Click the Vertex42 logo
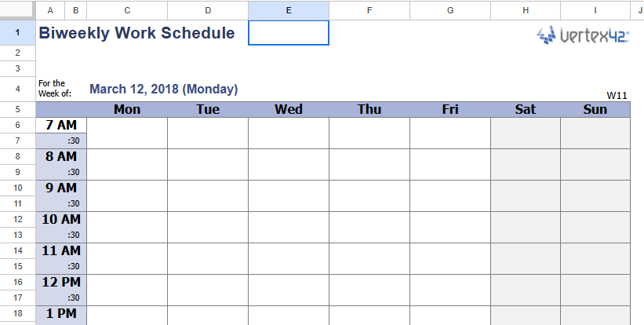The width and height of the screenshot is (644, 325). (x=582, y=35)
